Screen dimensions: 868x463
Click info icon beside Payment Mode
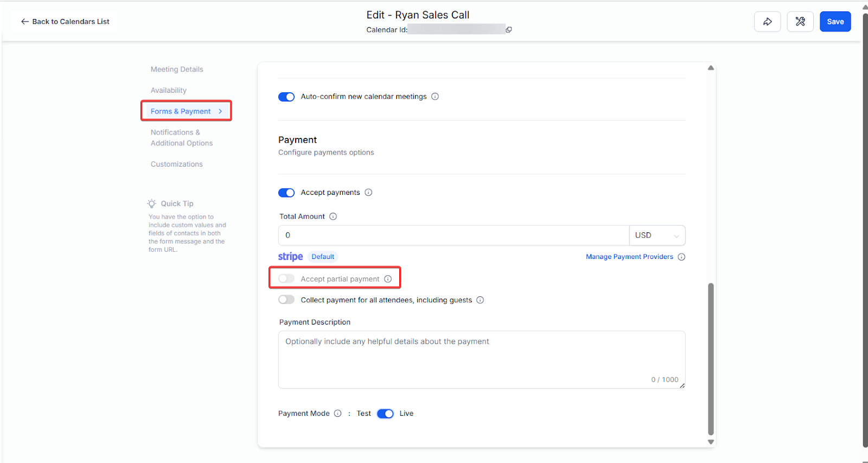point(338,414)
